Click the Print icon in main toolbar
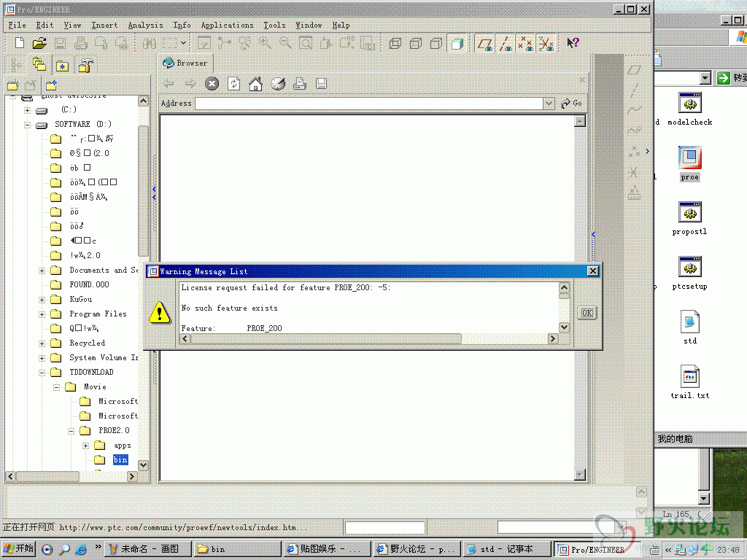The image size is (747, 560). tap(80, 43)
